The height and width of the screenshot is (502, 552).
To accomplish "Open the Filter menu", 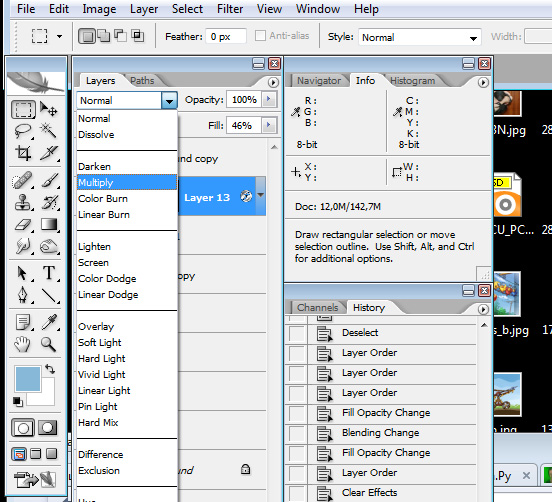I will coord(230,9).
